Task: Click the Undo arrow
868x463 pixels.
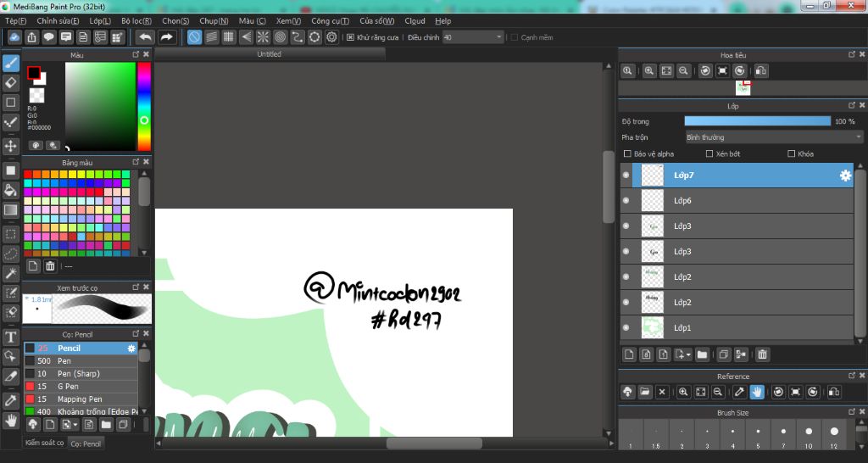Action: tap(145, 37)
